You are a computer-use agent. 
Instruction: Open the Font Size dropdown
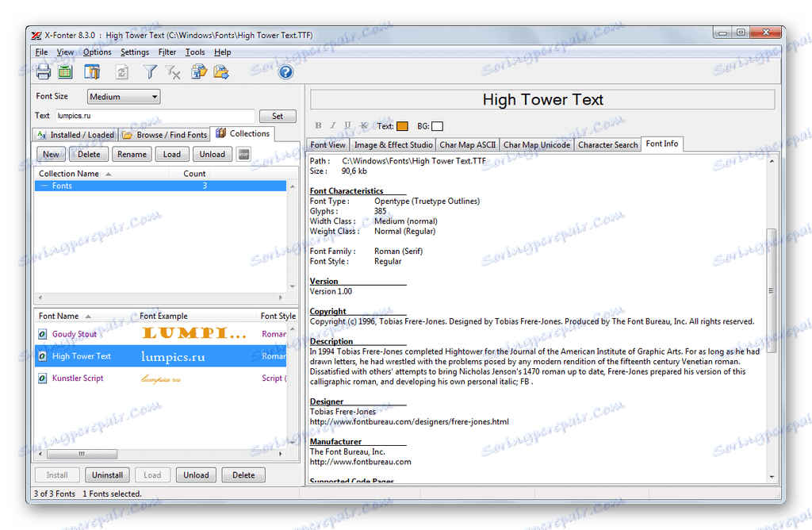123,97
